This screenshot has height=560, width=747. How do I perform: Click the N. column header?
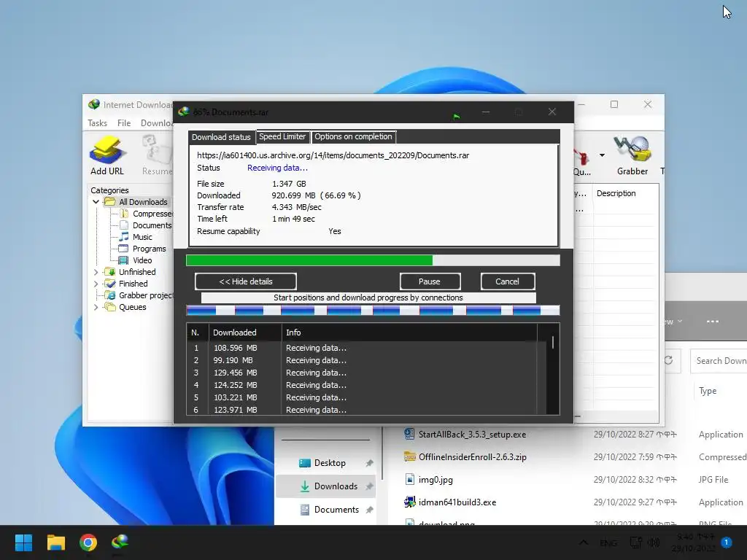click(x=197, y=332)
